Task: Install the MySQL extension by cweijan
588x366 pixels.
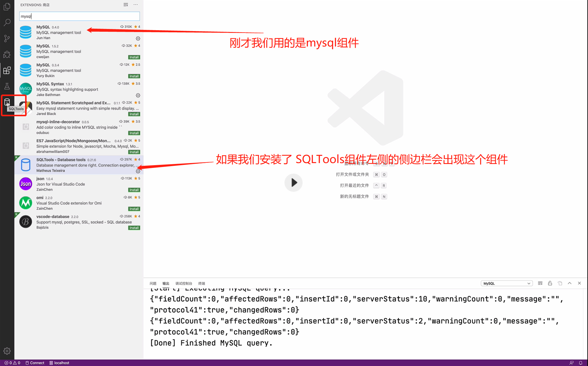Action: 134,57
